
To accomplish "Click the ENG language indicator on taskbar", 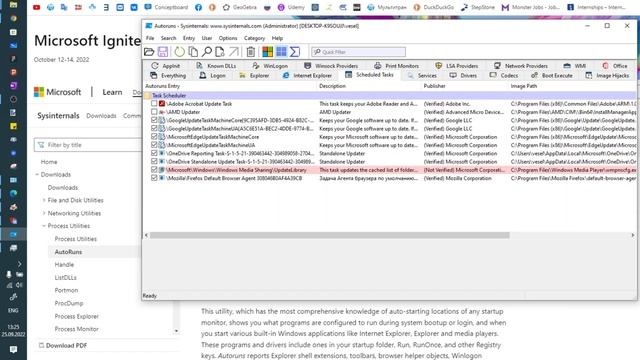I will tap(13, 310).
